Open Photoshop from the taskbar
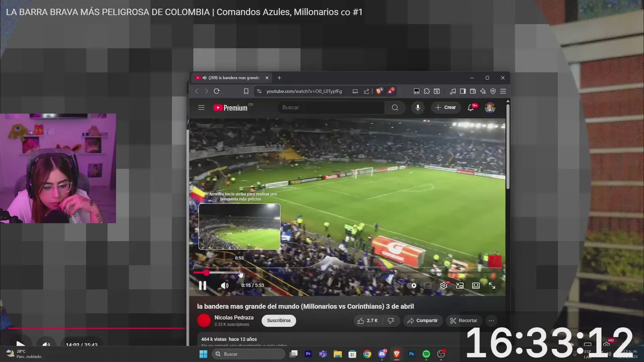This screenshot has height=362, width=644. [x=412, y=354]
